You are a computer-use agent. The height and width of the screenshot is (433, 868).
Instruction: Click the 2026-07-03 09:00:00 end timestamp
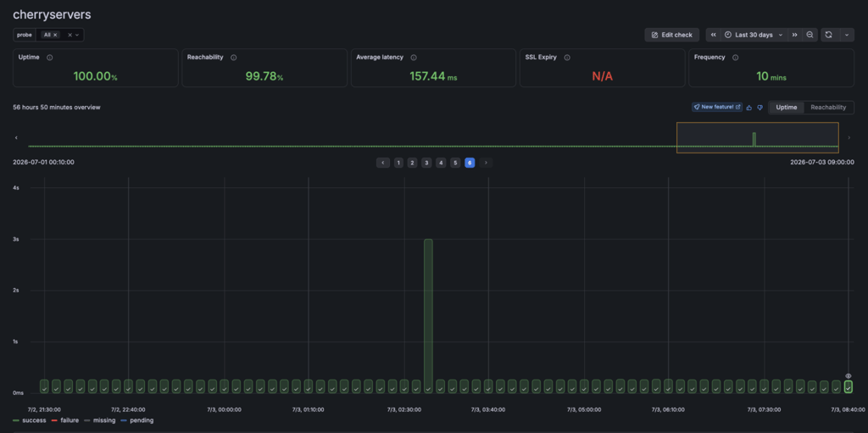pos(822,163)
